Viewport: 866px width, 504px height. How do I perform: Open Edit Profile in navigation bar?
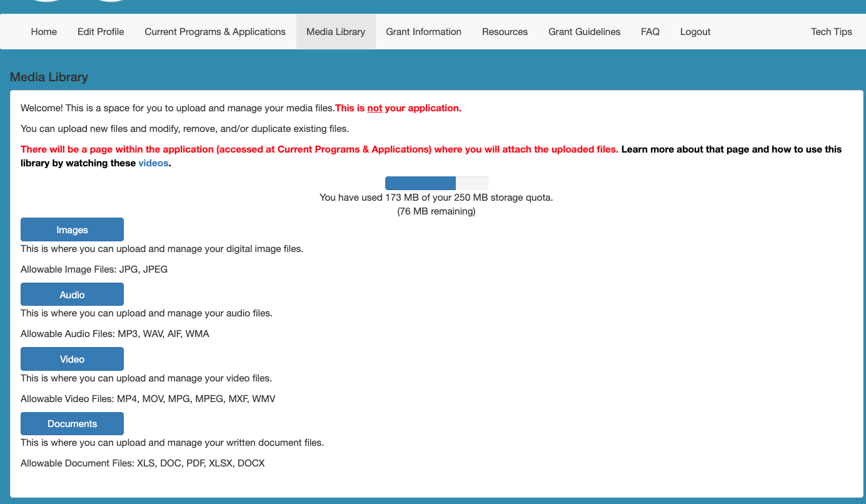pos(101,32)
